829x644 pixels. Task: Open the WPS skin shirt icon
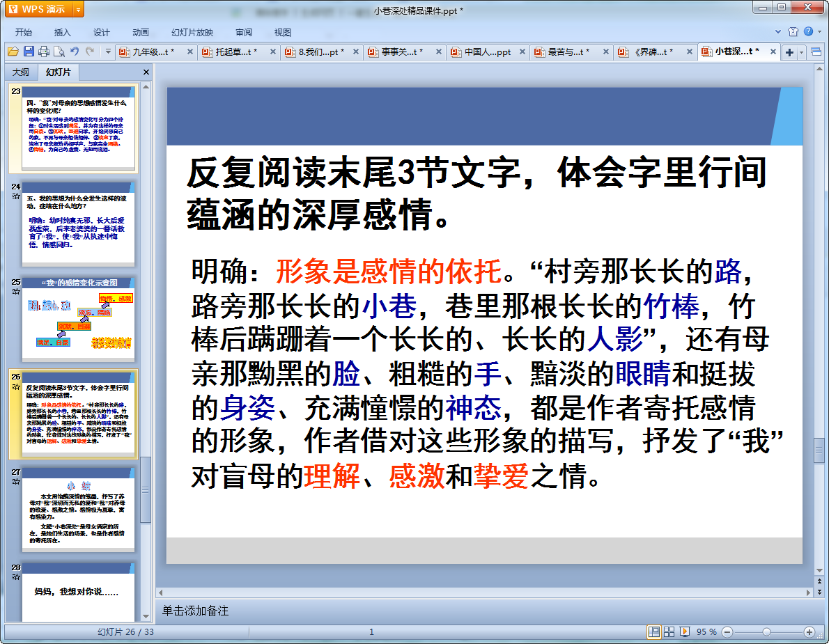[x=793, y=32]
